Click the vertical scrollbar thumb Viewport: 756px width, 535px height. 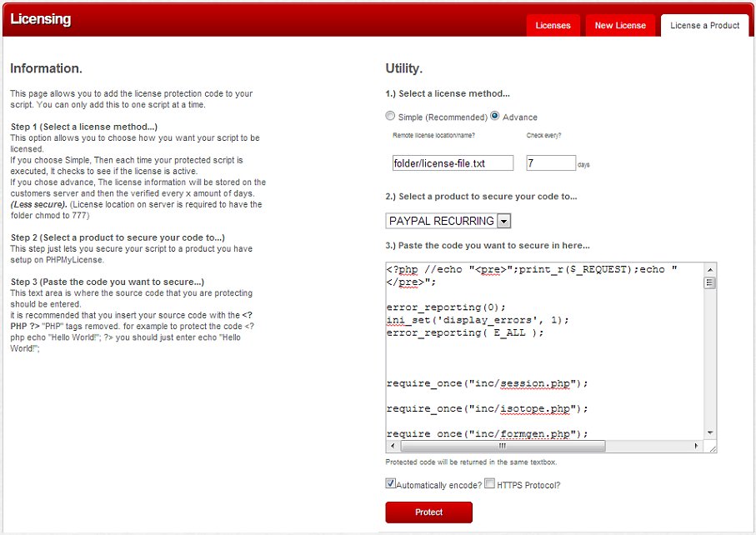[710, 282]
